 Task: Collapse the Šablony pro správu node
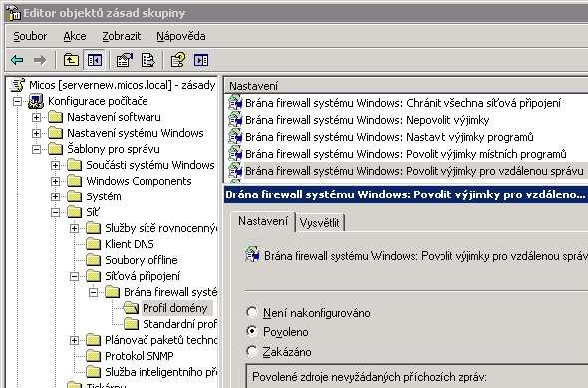[x=36, y=149]
